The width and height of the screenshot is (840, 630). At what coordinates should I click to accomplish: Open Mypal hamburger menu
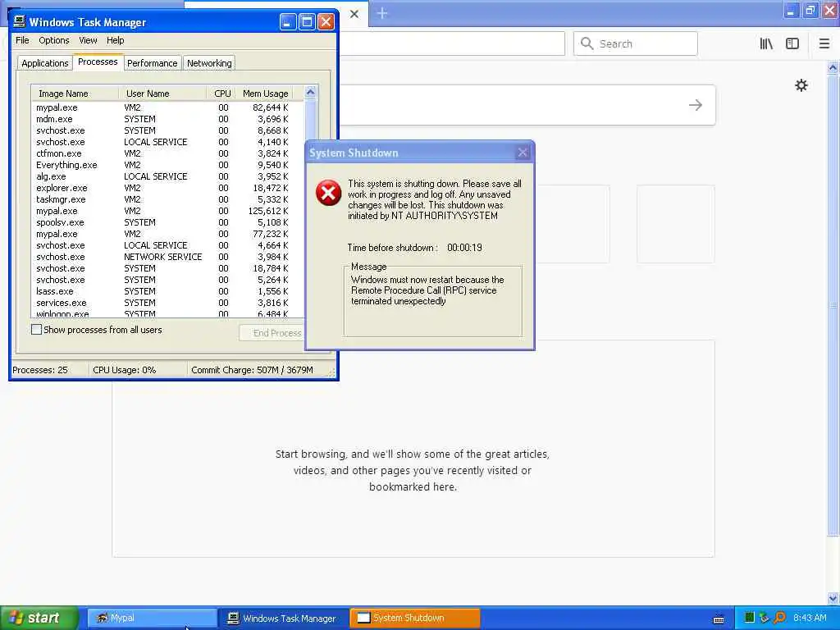point(824,43)
